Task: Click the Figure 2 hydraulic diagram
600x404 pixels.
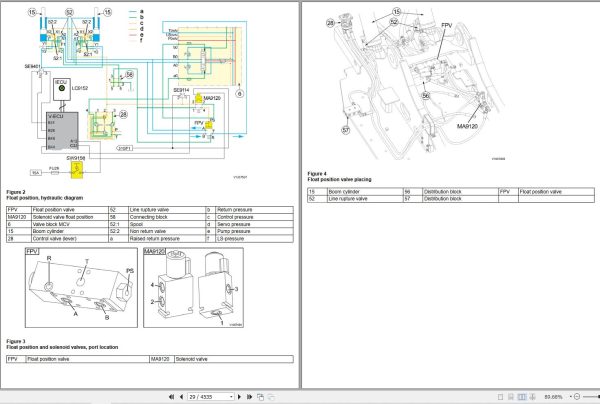Action: 138,93
